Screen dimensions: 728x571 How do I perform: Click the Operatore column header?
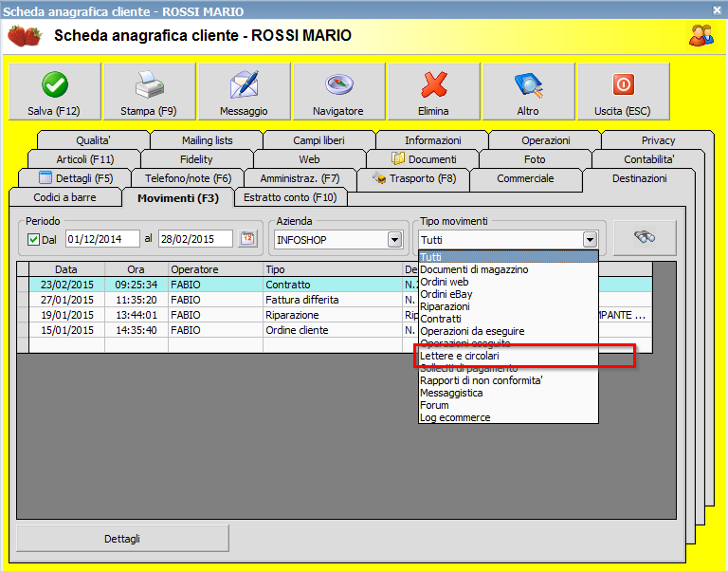pyautogui.click(x=215, y=269)
